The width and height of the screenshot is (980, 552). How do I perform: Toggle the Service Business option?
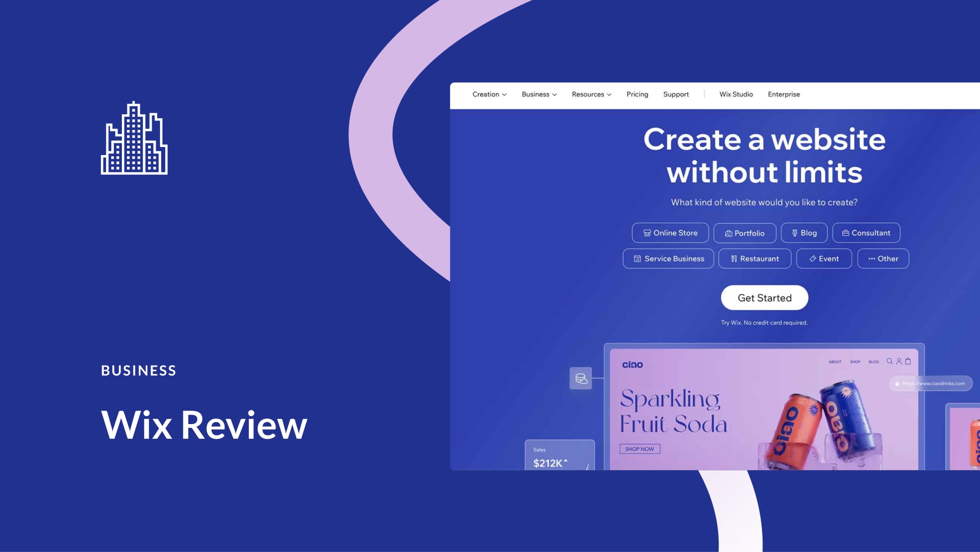point(668,258)
